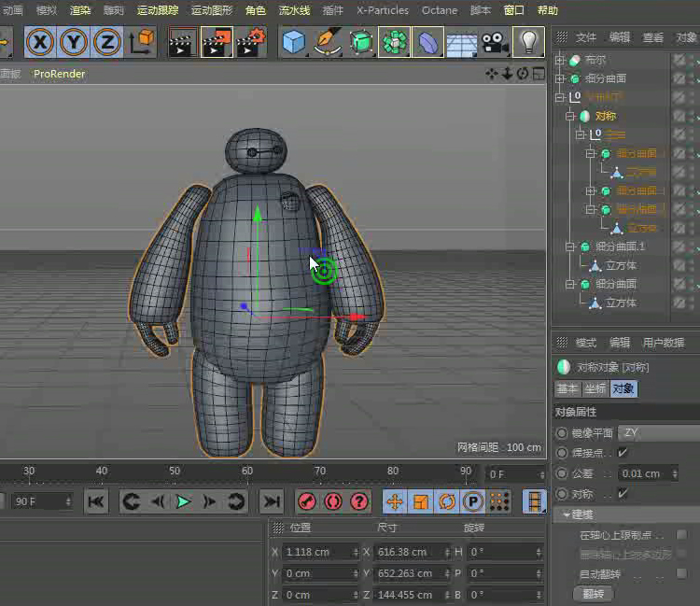Toggle the Y axis lock
The width and height of the screenshot is (700, 606).
(74, 42)
